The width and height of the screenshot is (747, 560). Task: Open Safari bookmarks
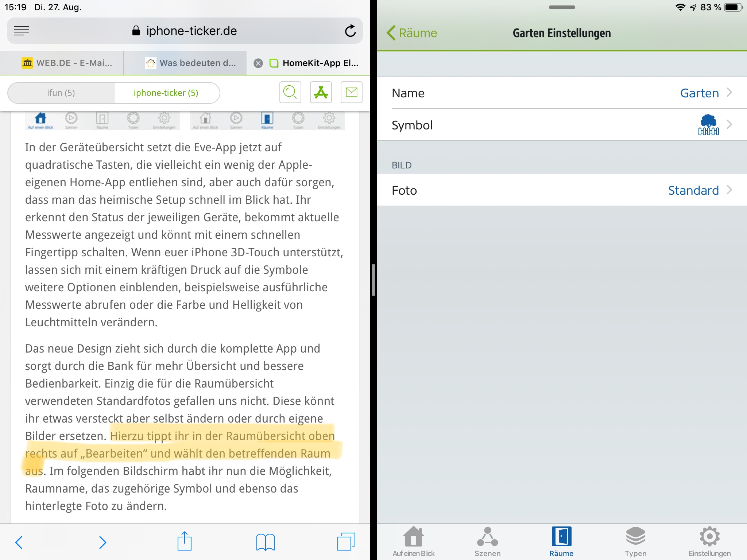pyautogui.click(x=266, y=542)
